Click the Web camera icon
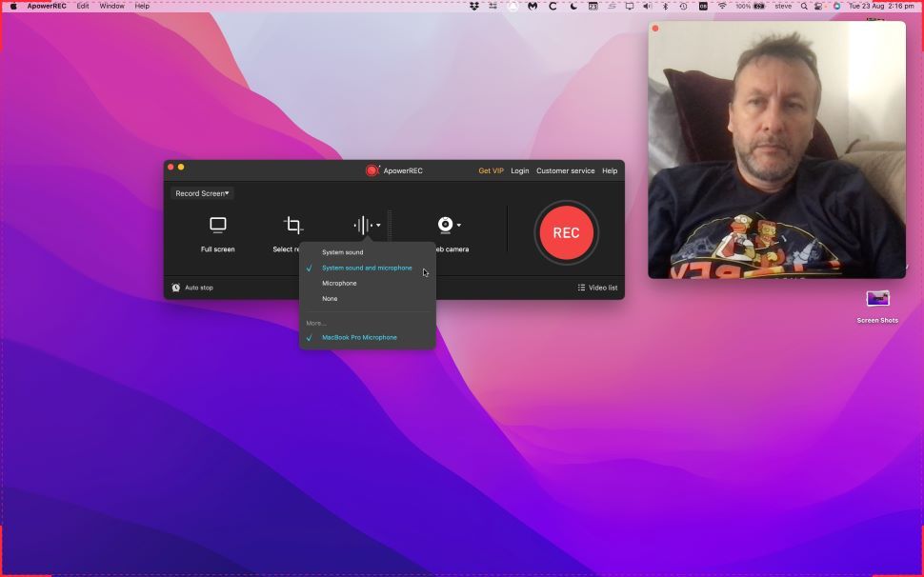 pyautogui.click(x=445, y=225)
